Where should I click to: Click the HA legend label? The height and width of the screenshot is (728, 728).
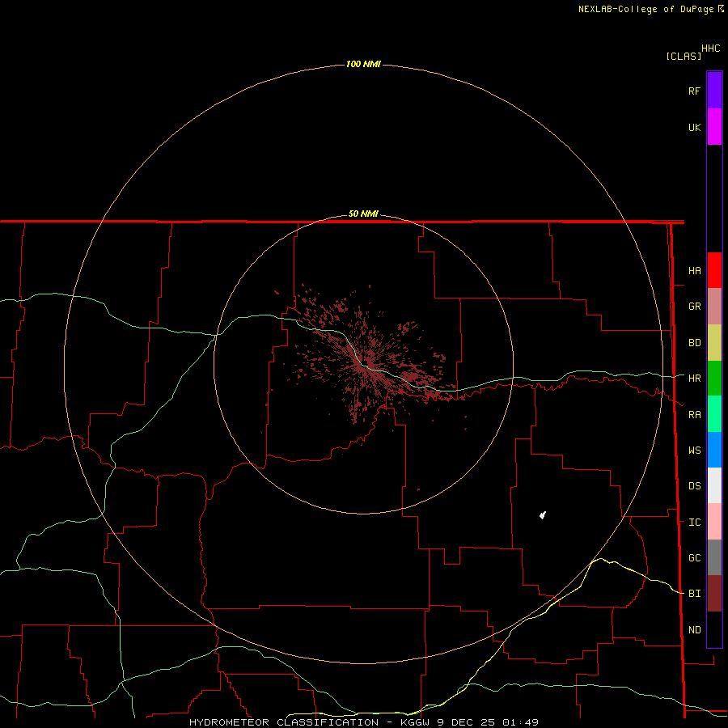click(694, 270)
